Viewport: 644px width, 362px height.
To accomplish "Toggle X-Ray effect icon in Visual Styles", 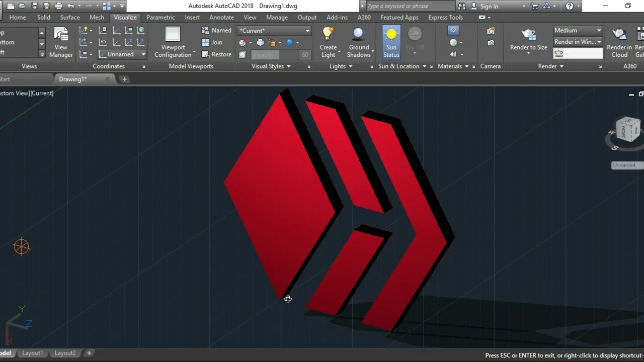I will coord(242,54).
